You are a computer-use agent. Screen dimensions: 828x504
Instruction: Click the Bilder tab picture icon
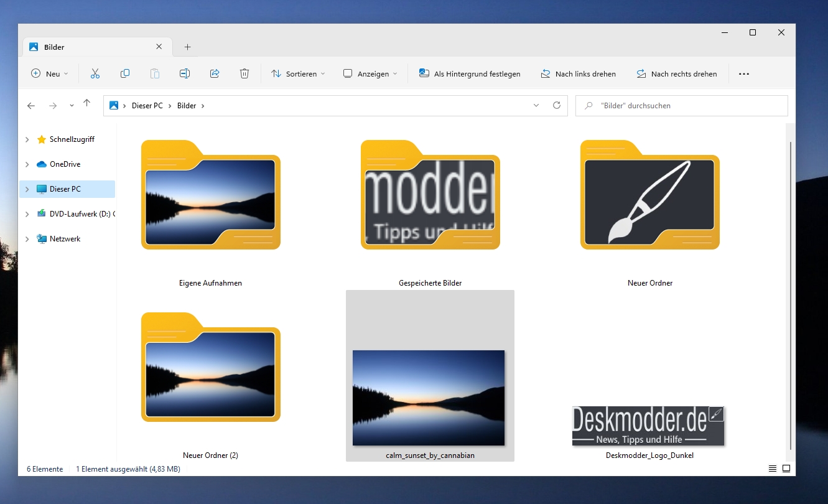pos(34,47)
